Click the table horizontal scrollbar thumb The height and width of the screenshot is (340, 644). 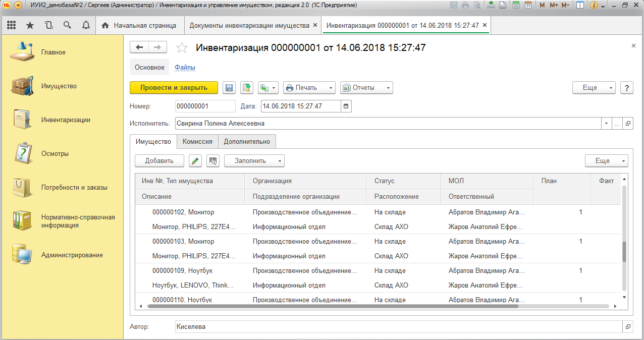[332, 306]
